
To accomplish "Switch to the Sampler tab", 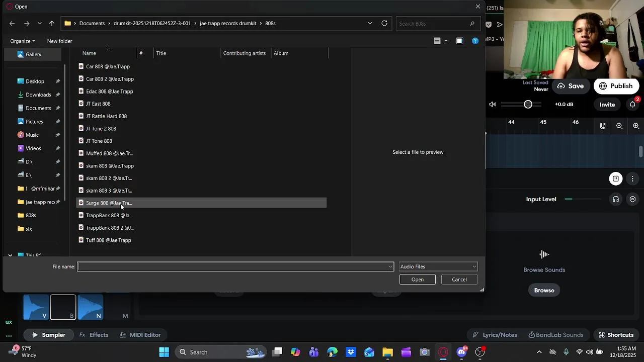I will [x=48, y=335].
